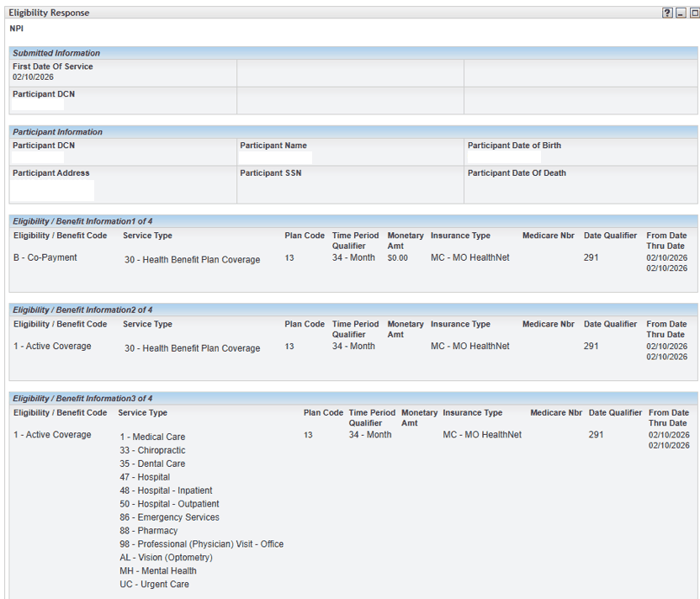The image size is (700, 599).
Task: Click plan code '13' in Information3 of 4
Action: click(x=308, y=434)
